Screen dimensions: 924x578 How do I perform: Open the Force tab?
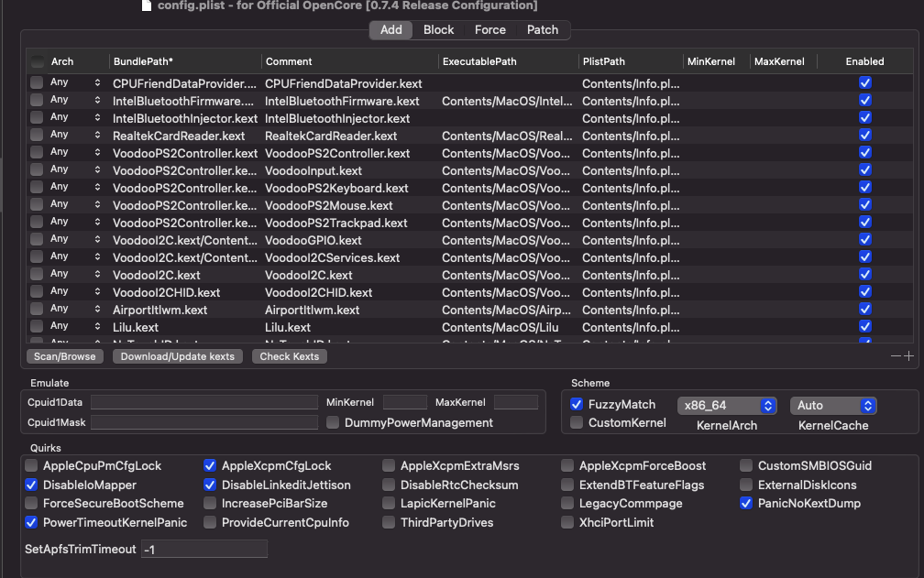[x=489, y=30]
